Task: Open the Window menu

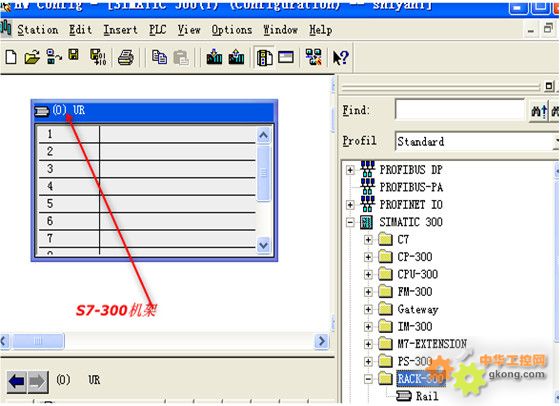Action: pyautogui.click(x=280, y=30)
